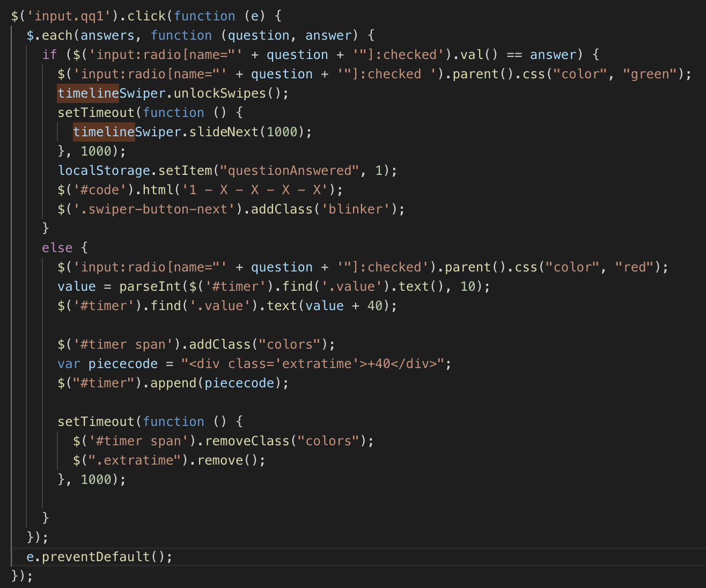Click the preventDefault method call

pyautogui.click(x=96, y=557)
